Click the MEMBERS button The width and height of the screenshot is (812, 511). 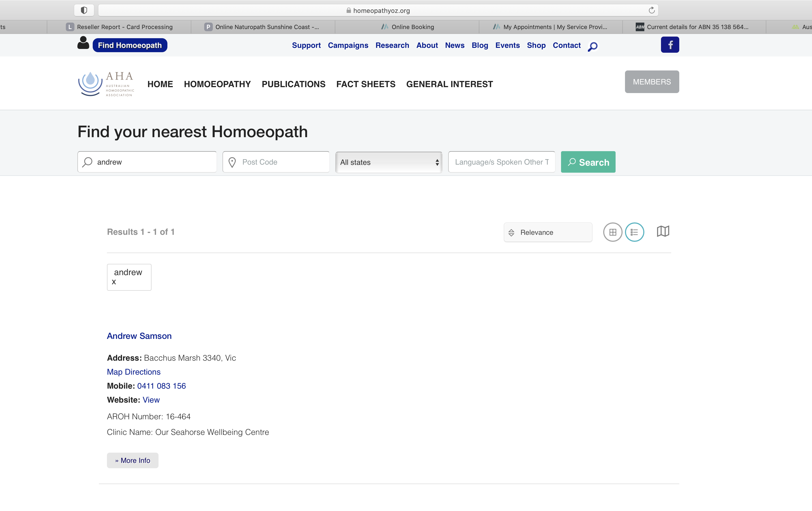click(652, 82)
